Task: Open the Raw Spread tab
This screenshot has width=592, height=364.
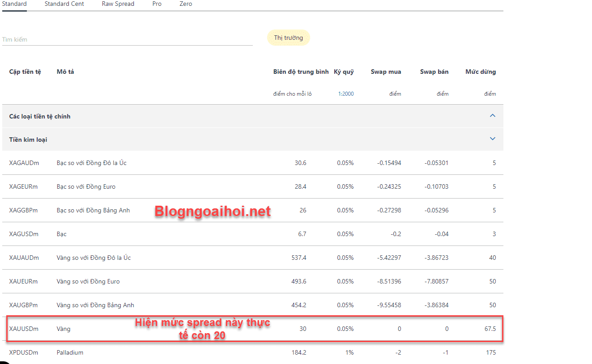Action: [118, 4]
